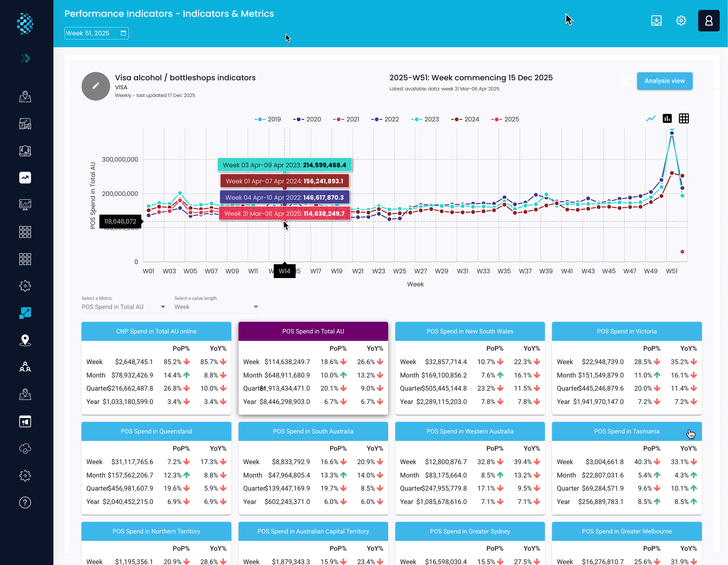Switch to bar chart view icon

pyautogui.click(x=667, y=119)
